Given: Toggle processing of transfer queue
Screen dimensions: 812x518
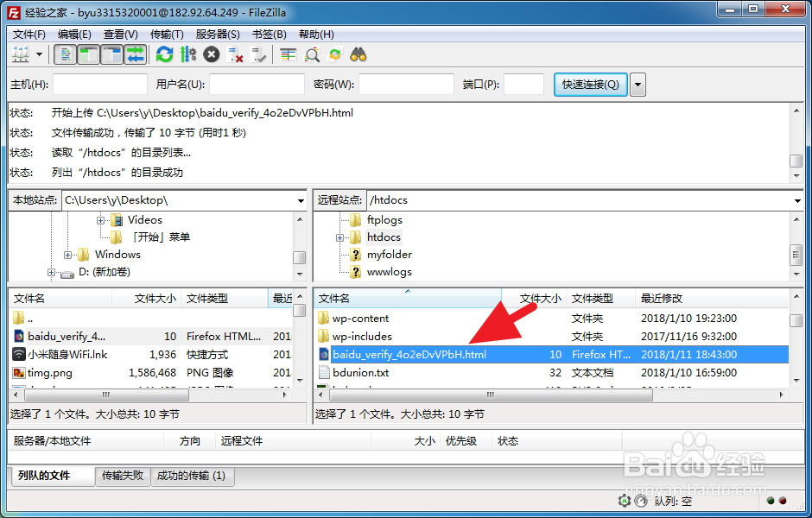Looking at the screenshot, I should pyautogui.click(x=188, y=54).
